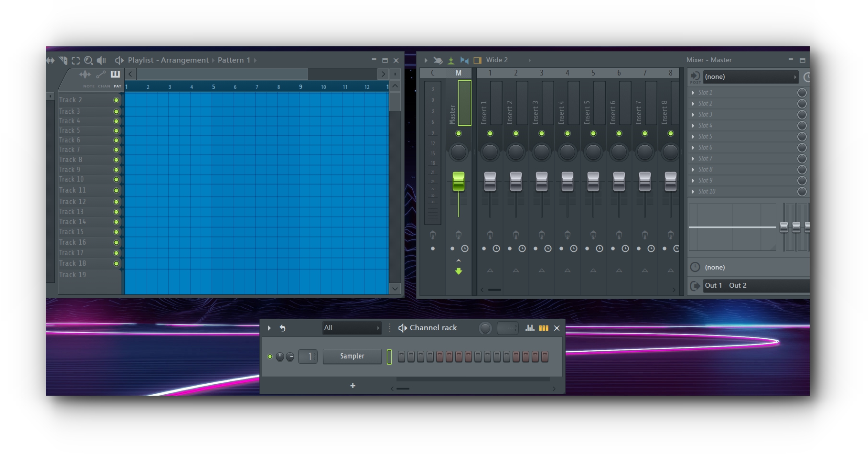Expand the Slot 5 arrow in Mixer
Viewport: 868px width, 454px height.
(x=693, y=137)
